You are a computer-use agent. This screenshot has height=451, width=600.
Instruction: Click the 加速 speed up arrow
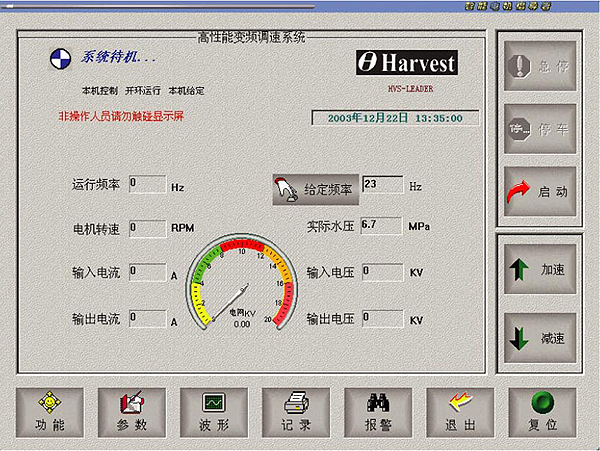click(540, 271)
